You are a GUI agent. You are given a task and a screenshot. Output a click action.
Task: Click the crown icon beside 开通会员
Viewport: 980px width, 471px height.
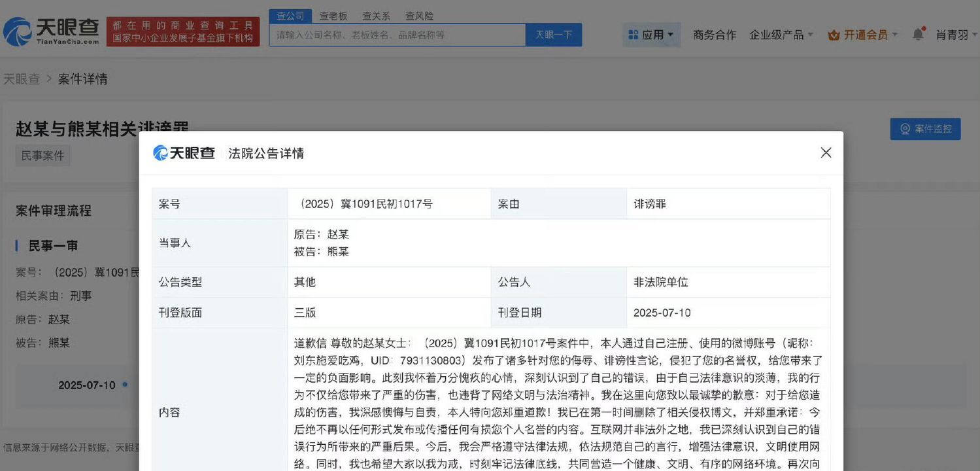tap(834, 35)
